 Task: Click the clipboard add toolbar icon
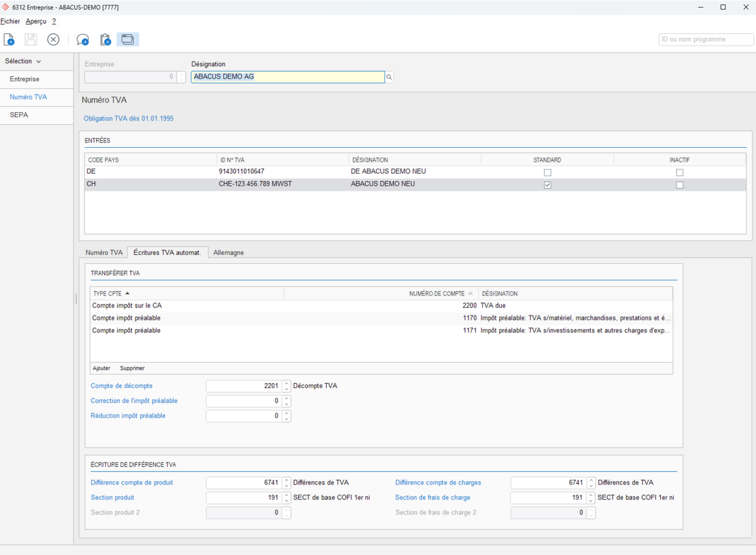click(105, 40)
